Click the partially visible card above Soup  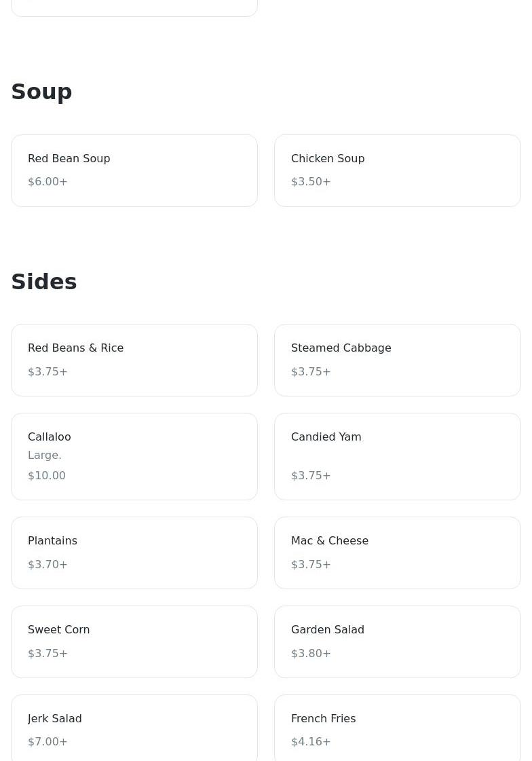click(x=134, y=7)
